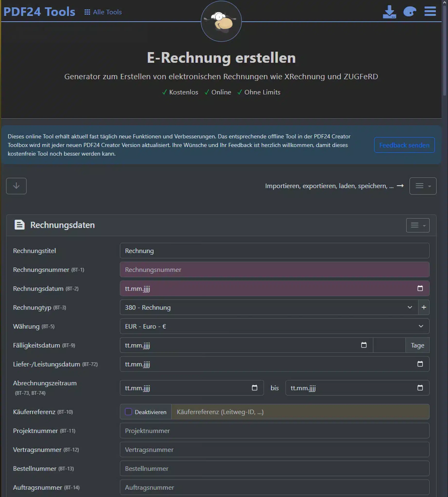Open calendar picker for Abrechnungszeitraum end
Viewport: 448px width, 497px height.
tap(420, 388)
